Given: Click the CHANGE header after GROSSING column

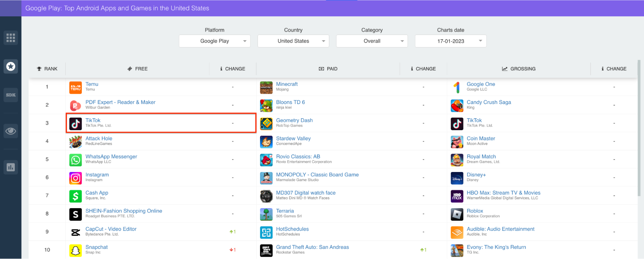Looking at the screenshot, I should point(614,69).
